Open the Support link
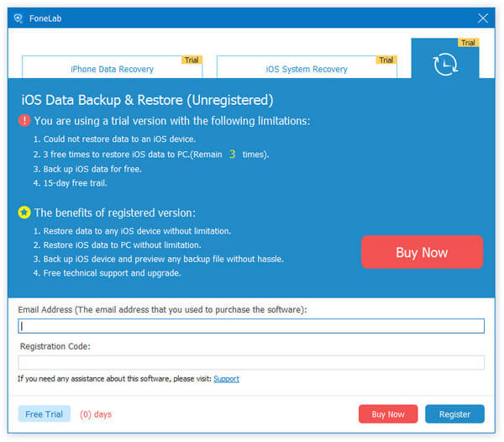Viewport: 504px width, 442px height. [226, 379]
